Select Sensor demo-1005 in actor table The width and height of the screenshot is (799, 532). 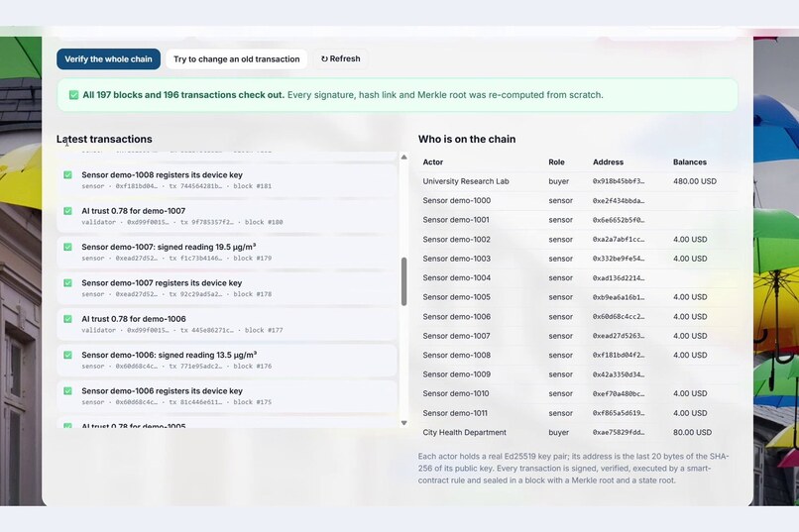point(578,297)
